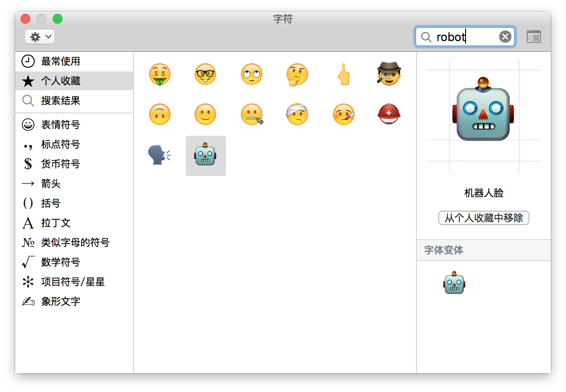This screenshot has height=392, width=566.
Task: Collapse the character viewer window icon
Action: pos(533,37)
